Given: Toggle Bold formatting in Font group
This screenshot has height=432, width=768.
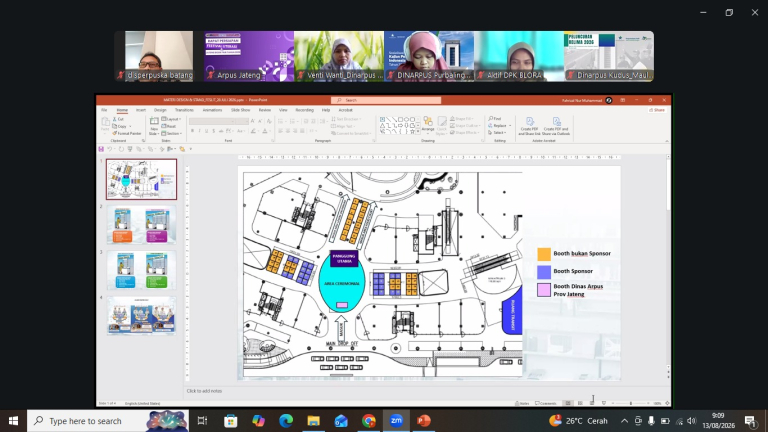Looking at the screenshot, I should click(x=192, y=131).
